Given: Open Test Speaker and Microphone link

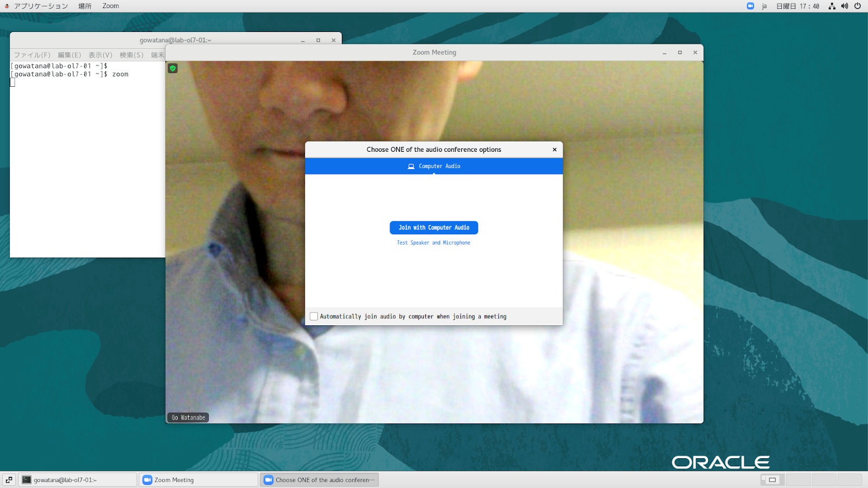Looking at the screenshot, I should [x=433, y=243].
